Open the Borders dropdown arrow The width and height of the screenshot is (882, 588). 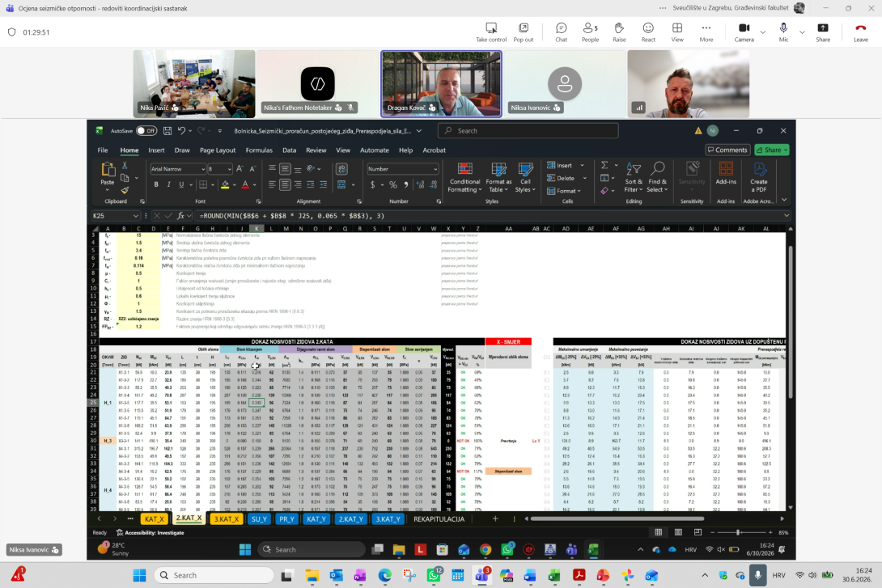click(x=213, y=185)
